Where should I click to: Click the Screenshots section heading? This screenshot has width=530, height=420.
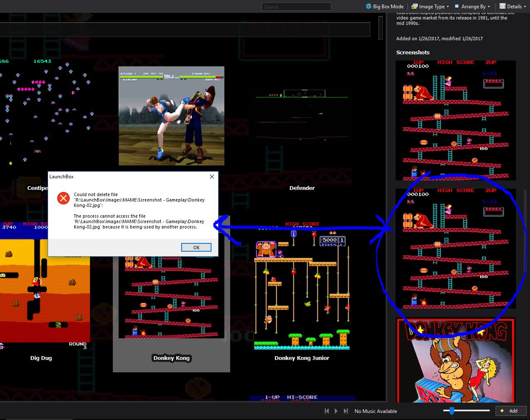(x=413, y=53)
